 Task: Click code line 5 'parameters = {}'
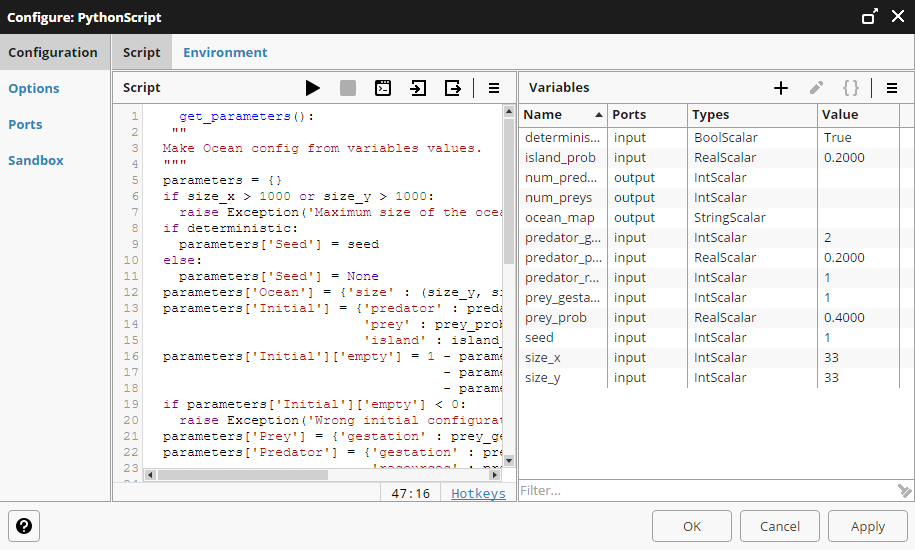pos(222,180)
